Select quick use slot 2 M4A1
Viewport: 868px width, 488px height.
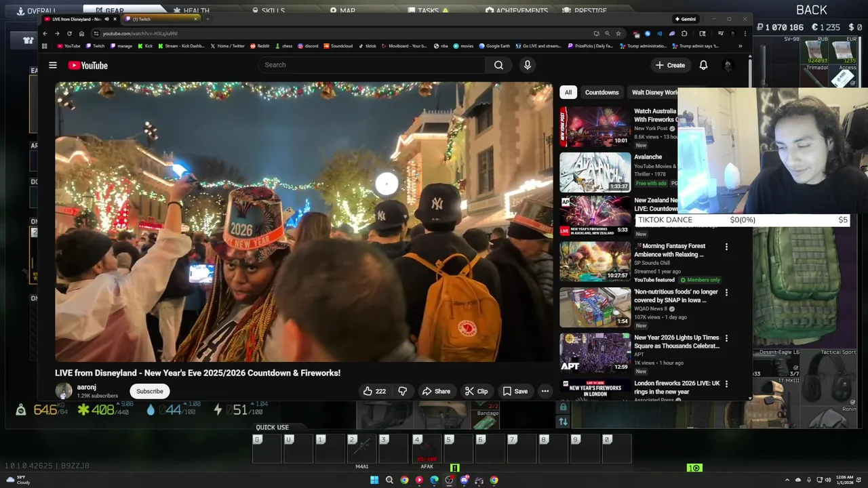(x=362, y=450)
